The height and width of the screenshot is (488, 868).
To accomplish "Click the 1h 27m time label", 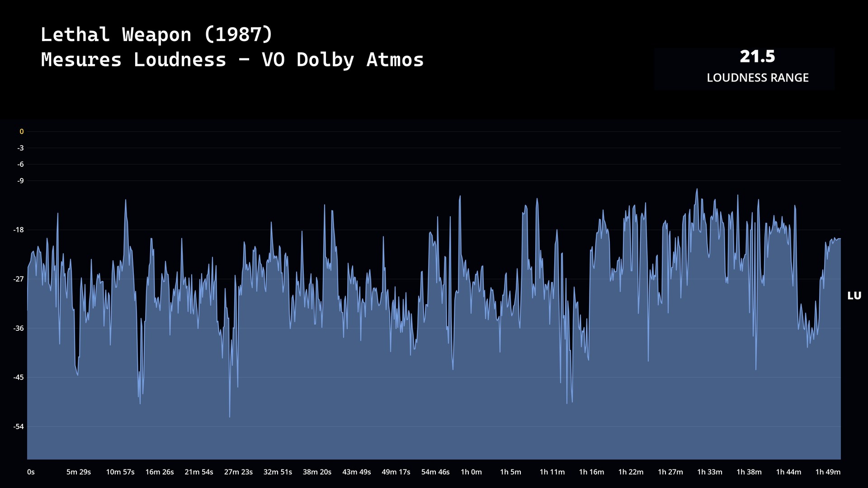I will (670, 472).
